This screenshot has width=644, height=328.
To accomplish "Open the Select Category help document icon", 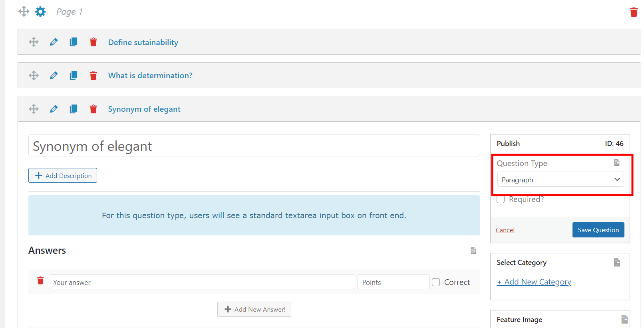I will point(617,262).
